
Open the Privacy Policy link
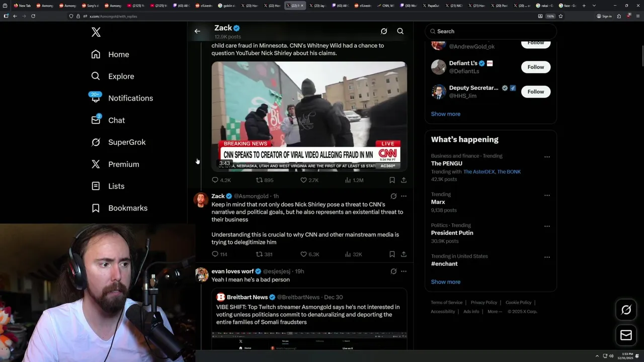484,303
